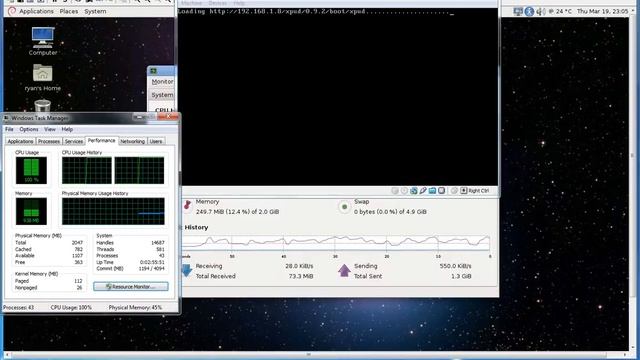
Task: Click the Total Received '73.3 MiB' value
Action: (301, 276)
